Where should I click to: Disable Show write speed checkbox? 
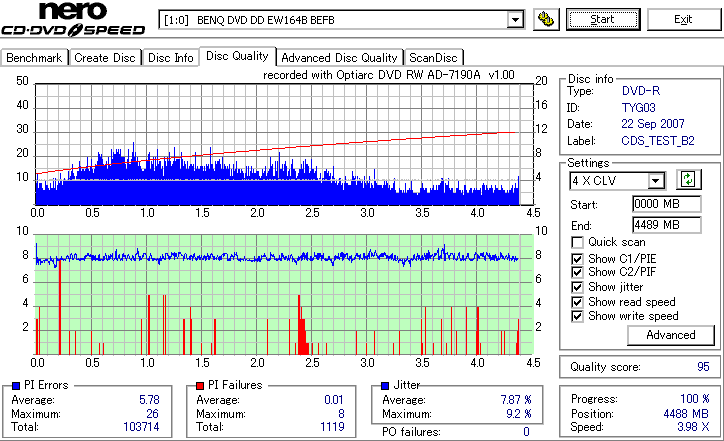[x=577, y=316]
